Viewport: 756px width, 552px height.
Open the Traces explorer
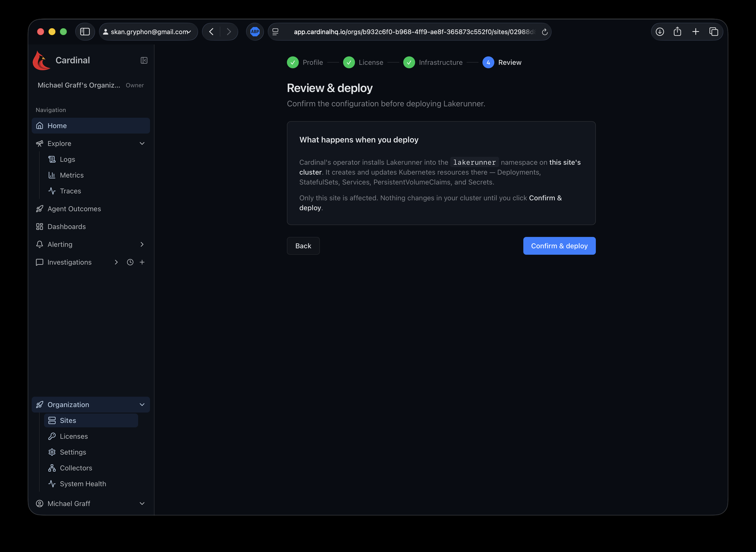pos(91,191)
